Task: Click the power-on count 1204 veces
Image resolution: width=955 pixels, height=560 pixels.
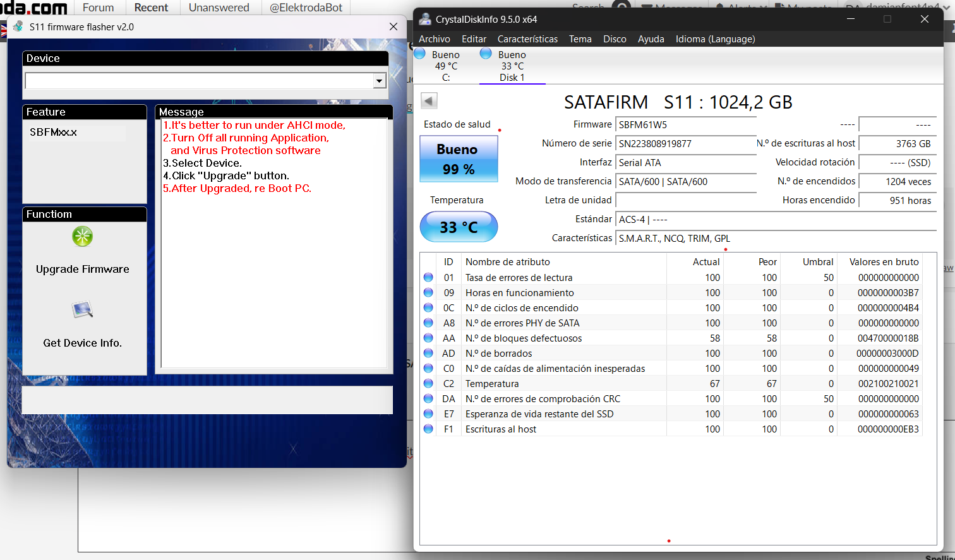Action: 898,181
